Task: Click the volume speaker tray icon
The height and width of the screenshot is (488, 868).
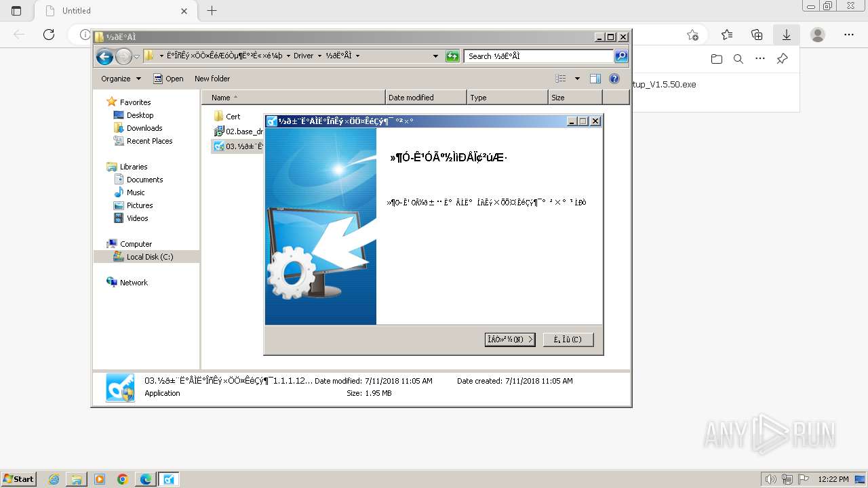Action: (771, 479)
